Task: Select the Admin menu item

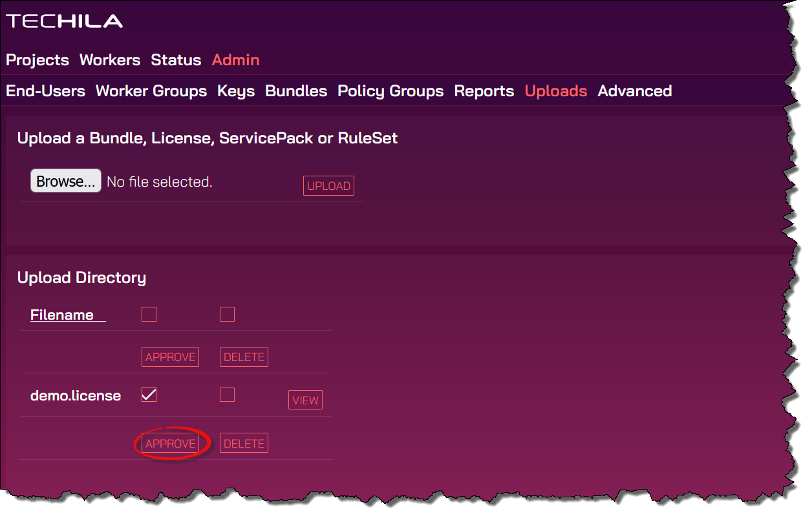Action: point(235,60)
